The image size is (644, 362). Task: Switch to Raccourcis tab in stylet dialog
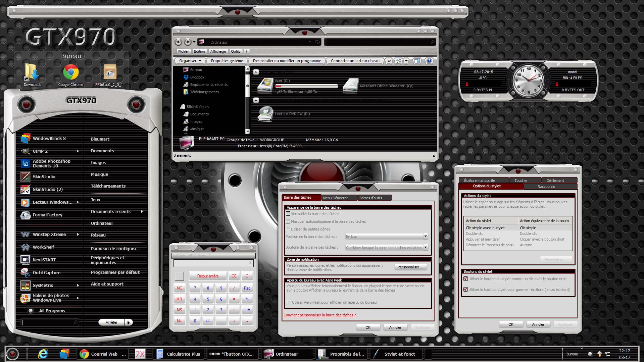point(550,187)
